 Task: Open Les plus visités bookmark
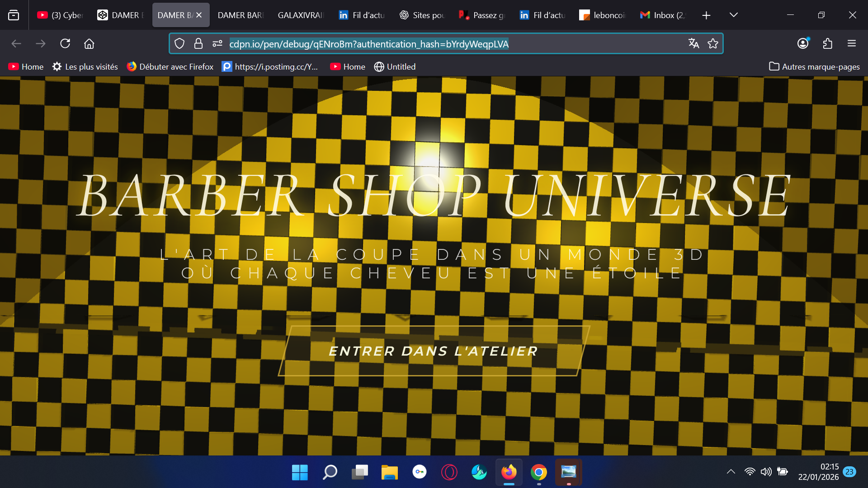85,67
